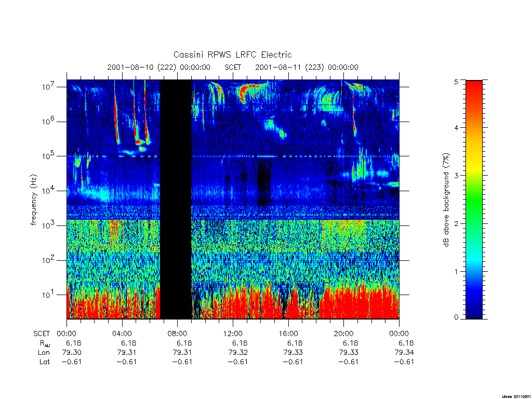Click the 10^4 frequency tick label
Image resolution: width=532 pixels, height=399 pixels.
coord(49,191)
